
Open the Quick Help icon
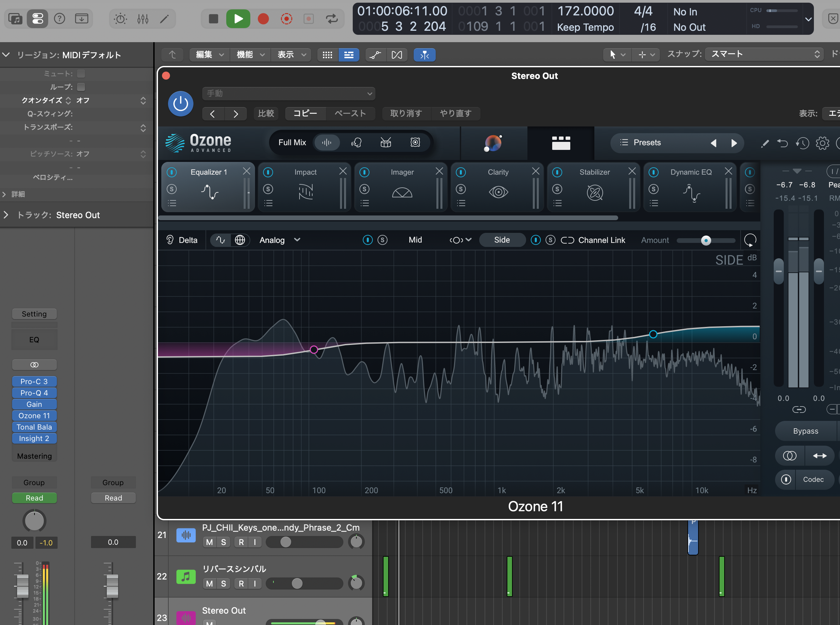[x=60, y=18]
